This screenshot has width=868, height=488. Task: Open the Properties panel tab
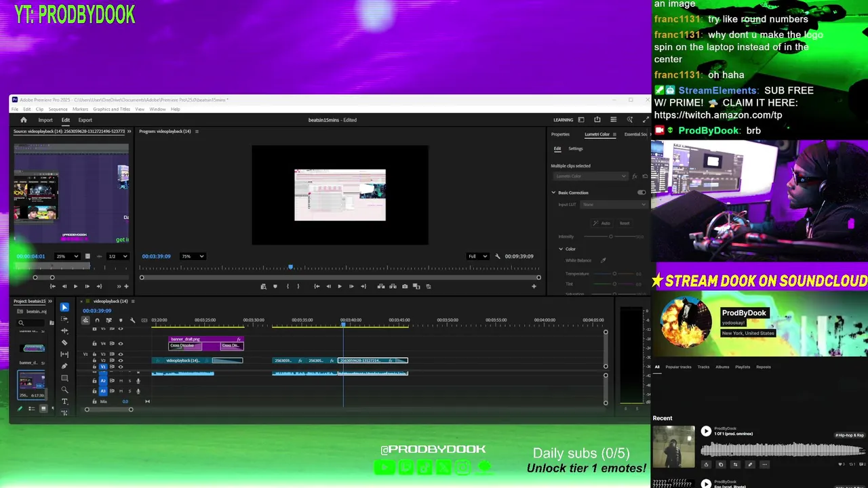point(560,134)
